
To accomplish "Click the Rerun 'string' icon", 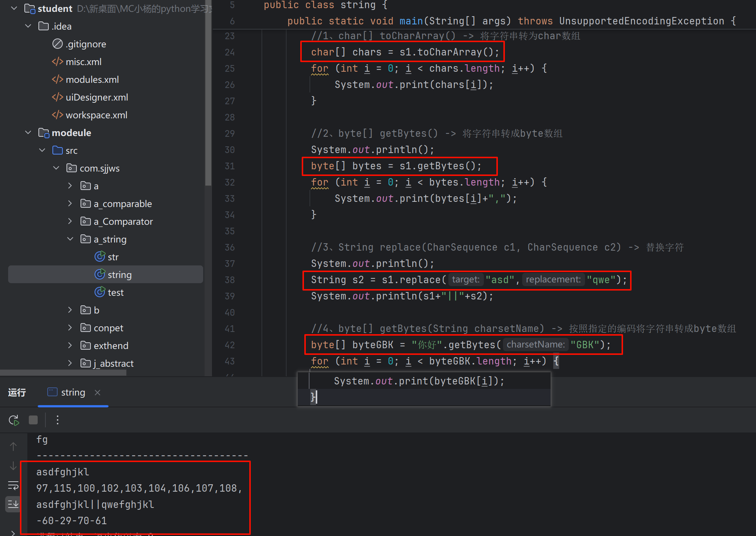I will (x=14, y=420).
